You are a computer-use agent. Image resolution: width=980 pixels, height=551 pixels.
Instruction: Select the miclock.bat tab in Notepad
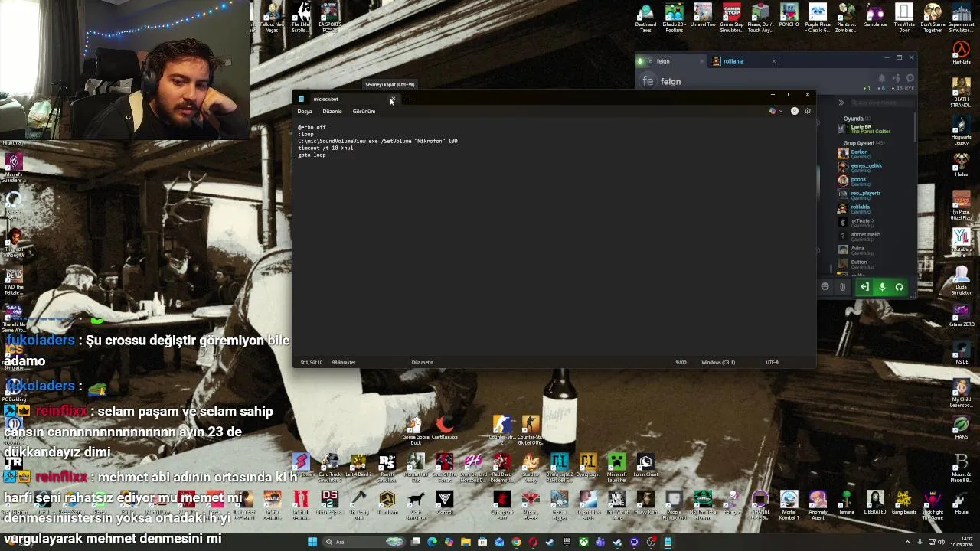click(x=341, y=99)
